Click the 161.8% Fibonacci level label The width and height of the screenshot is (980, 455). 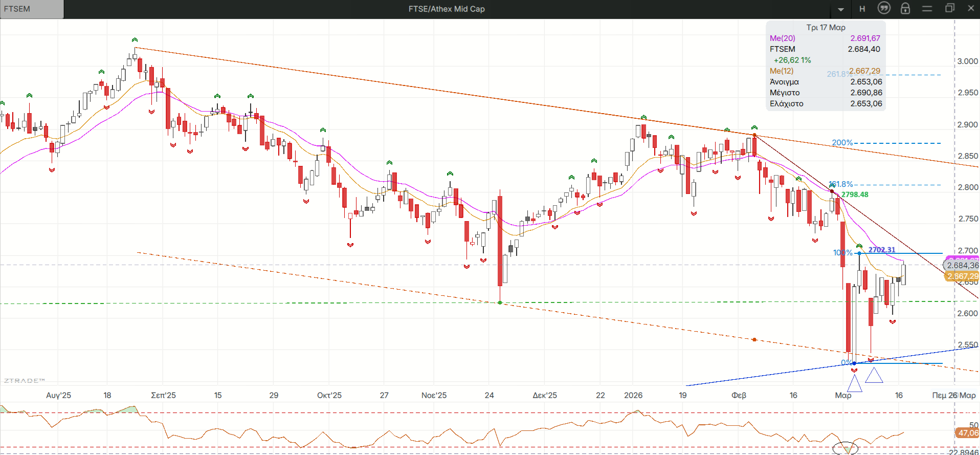click(x=841, y=184)
